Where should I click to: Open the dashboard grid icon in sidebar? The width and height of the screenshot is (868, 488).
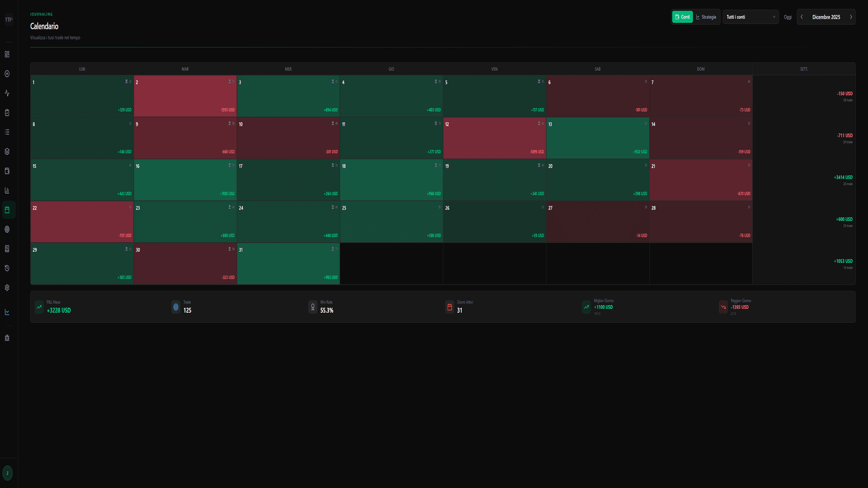[7, 54]
